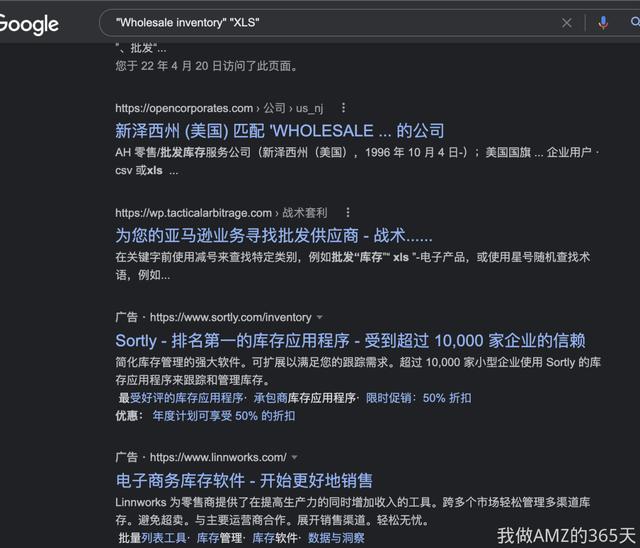Click the 库存管理 sitelink
The image size is (640, 548).
click(x=219, y=538)
